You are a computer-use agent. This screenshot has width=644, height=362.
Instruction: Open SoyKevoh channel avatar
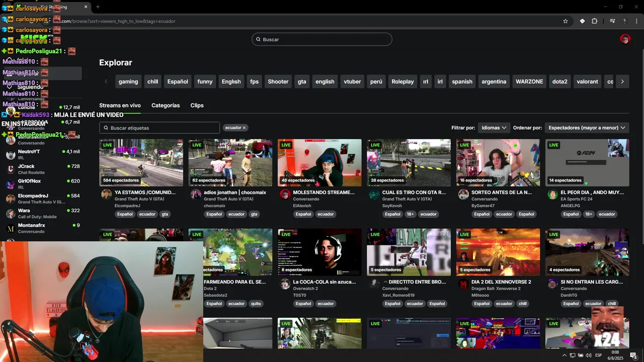(x=374, y=194)
